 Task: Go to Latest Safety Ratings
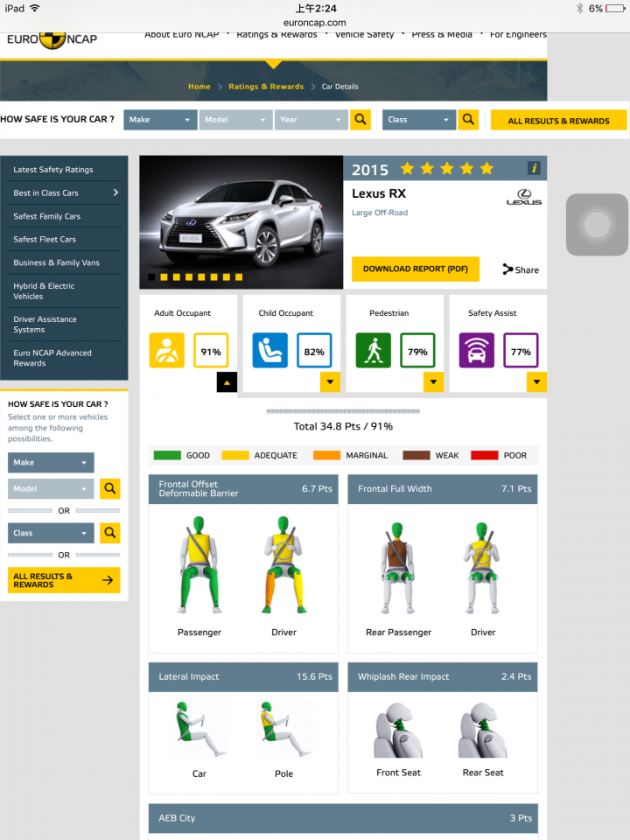[53, 169]
